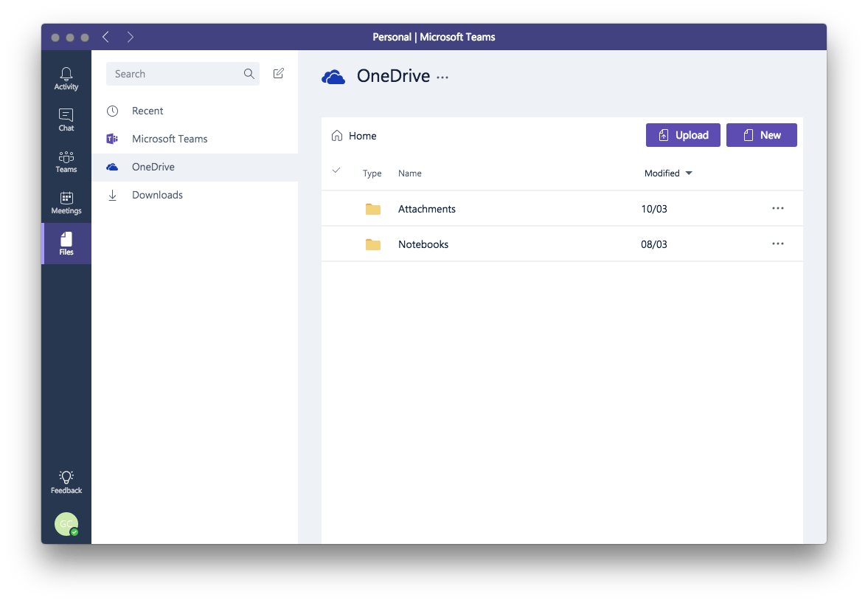Open the Chat section
Image resolution: width=868 pixels, height=603 pixels.
point(66,120)
